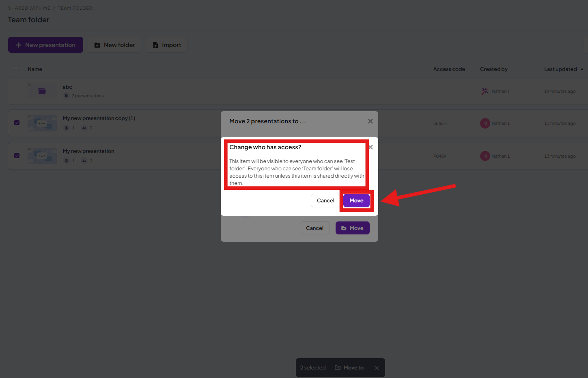588x378 pixels.
Task: Click the Access code column header
Action: pos(449,69)
